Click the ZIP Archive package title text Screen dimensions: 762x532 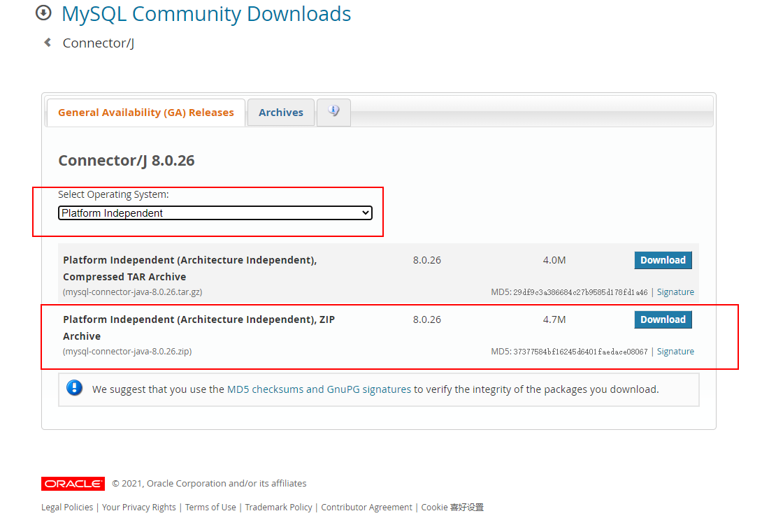(x=199, y=327)
